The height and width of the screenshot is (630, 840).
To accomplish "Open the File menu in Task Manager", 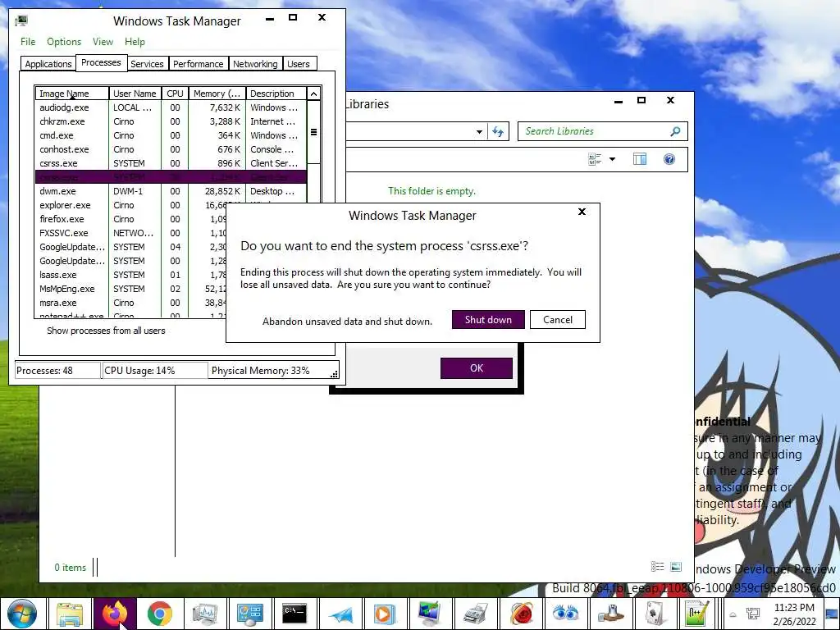I will pyautogui.click(x=28, y=42).
